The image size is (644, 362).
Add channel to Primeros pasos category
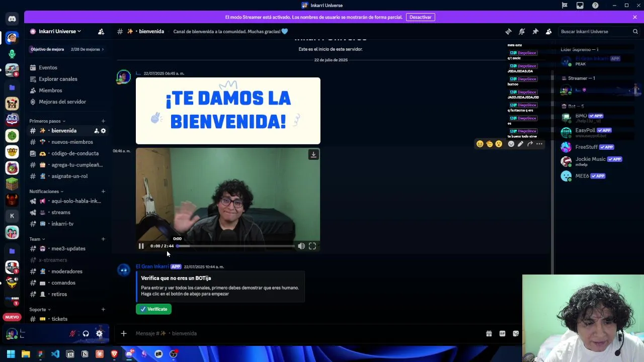(103, 121)
